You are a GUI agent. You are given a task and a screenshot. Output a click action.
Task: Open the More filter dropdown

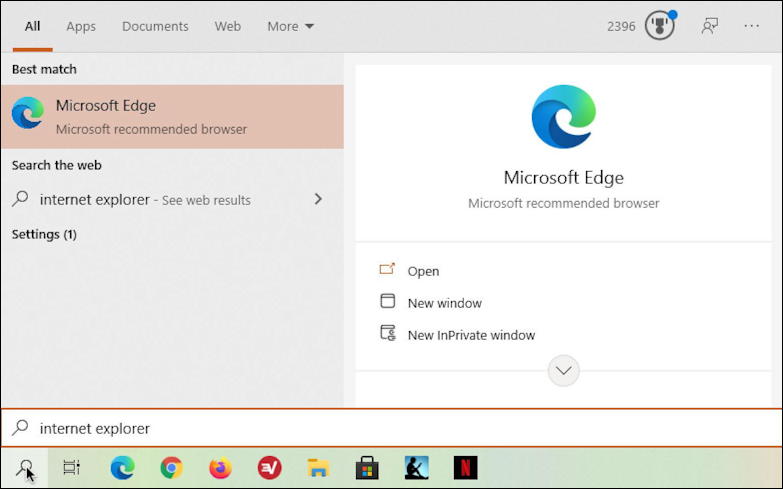tap(290, 26)
